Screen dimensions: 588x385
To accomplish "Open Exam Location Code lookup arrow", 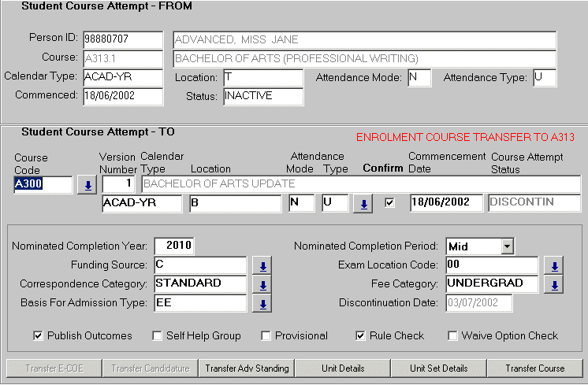I will point(555,265).
